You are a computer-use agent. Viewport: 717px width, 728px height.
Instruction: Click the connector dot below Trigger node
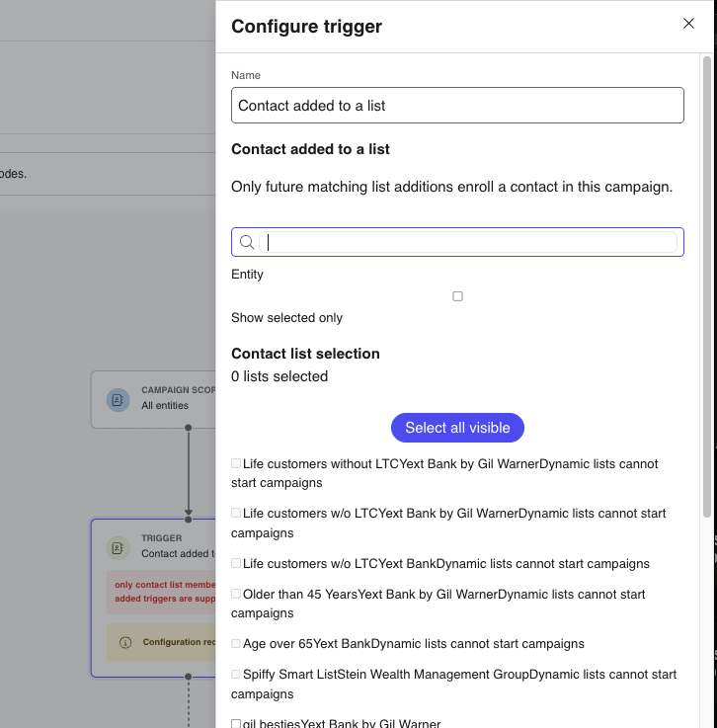point(188,677)
